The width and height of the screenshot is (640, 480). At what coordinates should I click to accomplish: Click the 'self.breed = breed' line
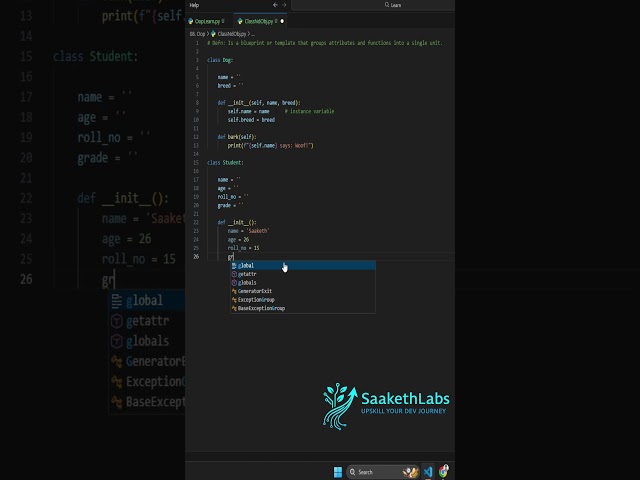[x=251, y=120]
